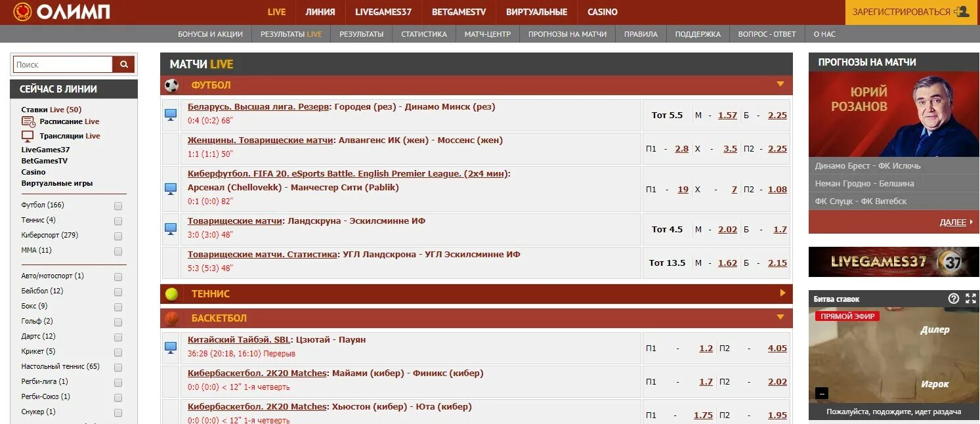This screenshot has width=980, height=424.
Task: Tick the Авто/мотоспорт (1) checkbox
Action: click(118, 276)
